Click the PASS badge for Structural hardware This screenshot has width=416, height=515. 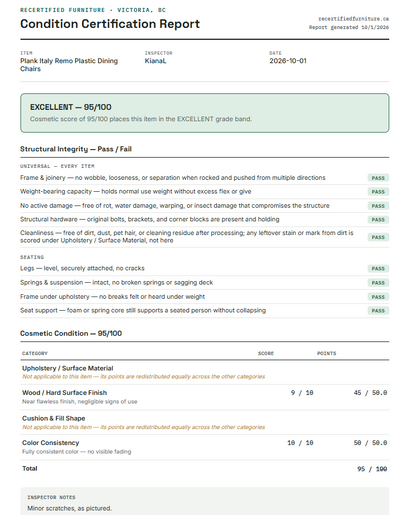click(378, 220)
